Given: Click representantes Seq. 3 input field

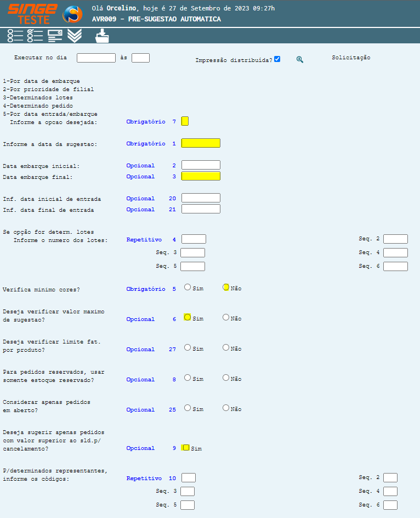Looking at the screenshot, I should click(x=188, y=491).
